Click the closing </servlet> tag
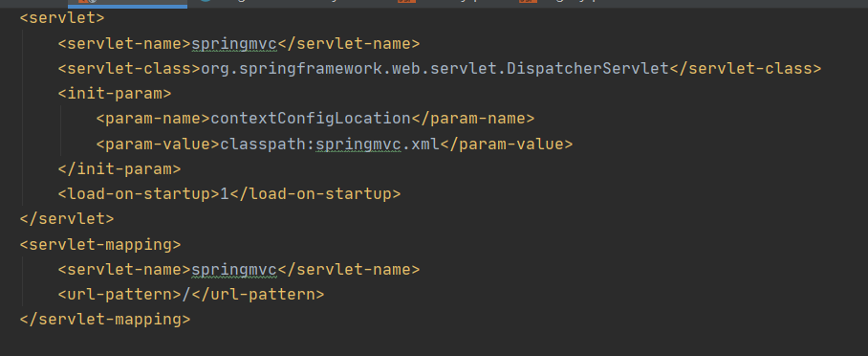Viewport: 868px width, 356px height. tap(67, 218)
